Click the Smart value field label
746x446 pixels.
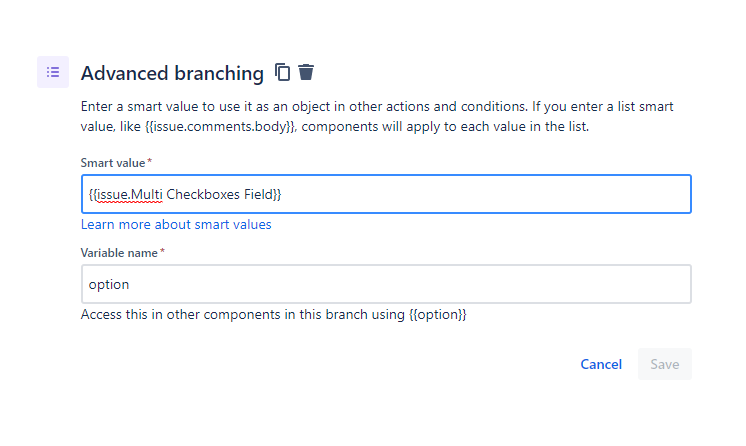click(113, 163)
